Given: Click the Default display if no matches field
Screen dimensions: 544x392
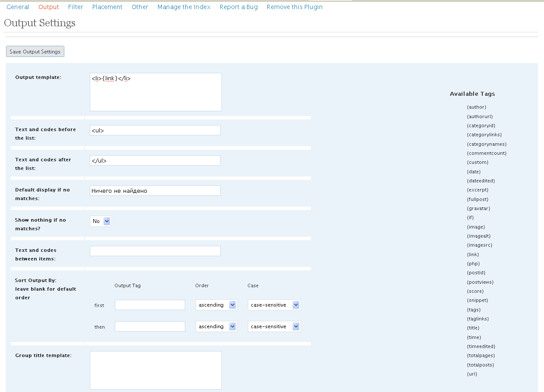Looking at the screenshot, I should click(155, 191).
